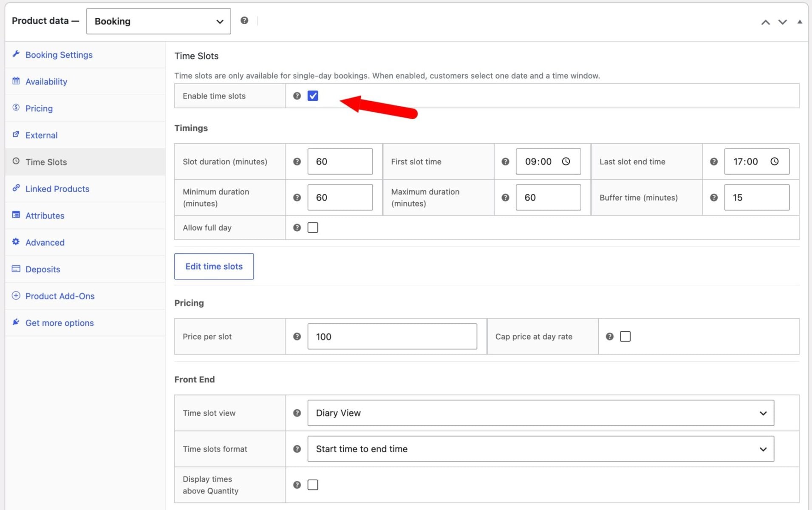This screenshot has width=812, height=510.
Task: Open the Booking product type dropdown
Action: click(158, 21)
